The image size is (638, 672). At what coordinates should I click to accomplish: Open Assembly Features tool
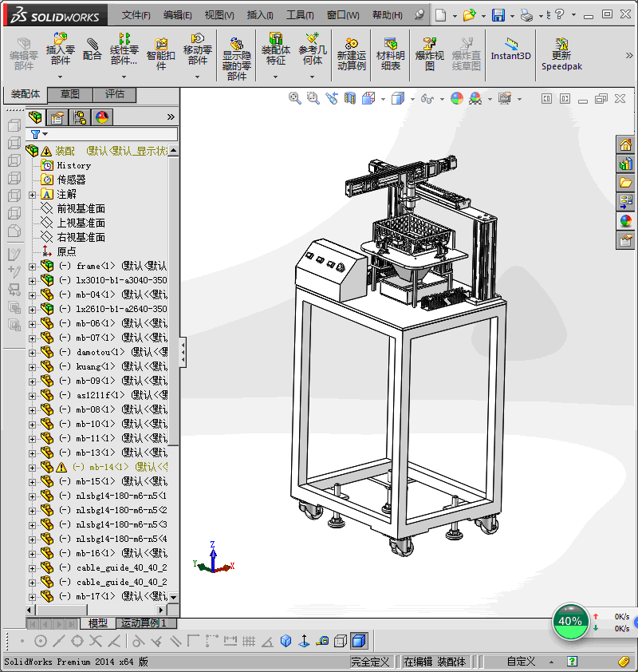click(275, 49)
